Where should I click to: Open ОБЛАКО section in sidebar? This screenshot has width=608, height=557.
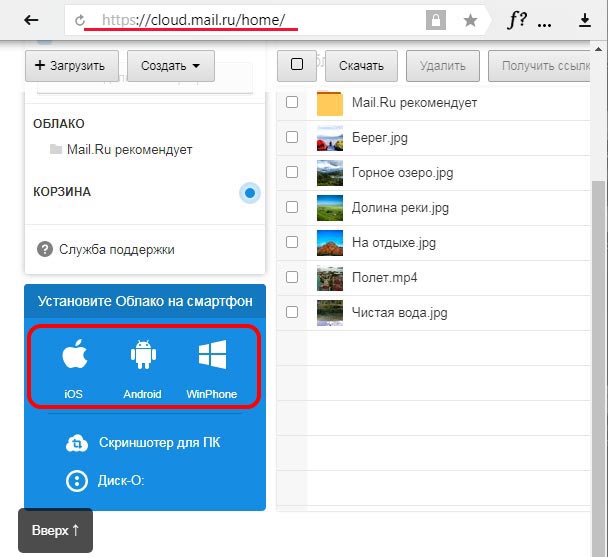59,124
